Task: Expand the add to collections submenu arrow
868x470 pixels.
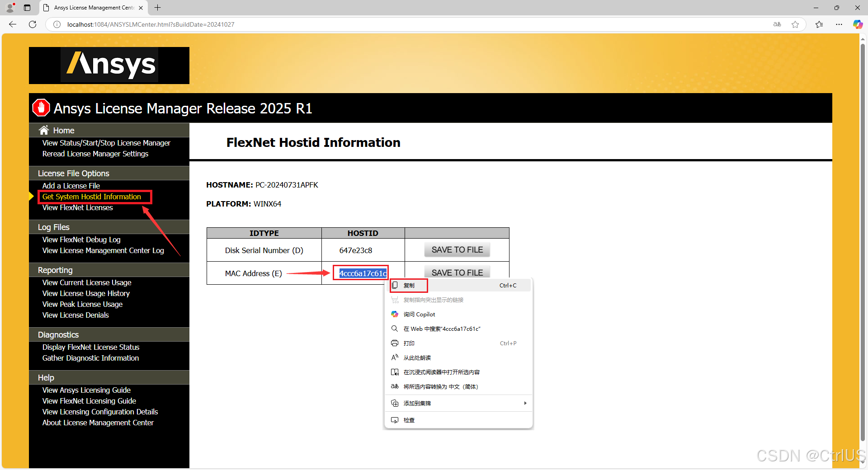Action: pyautogui.click(x=525, y=403)
